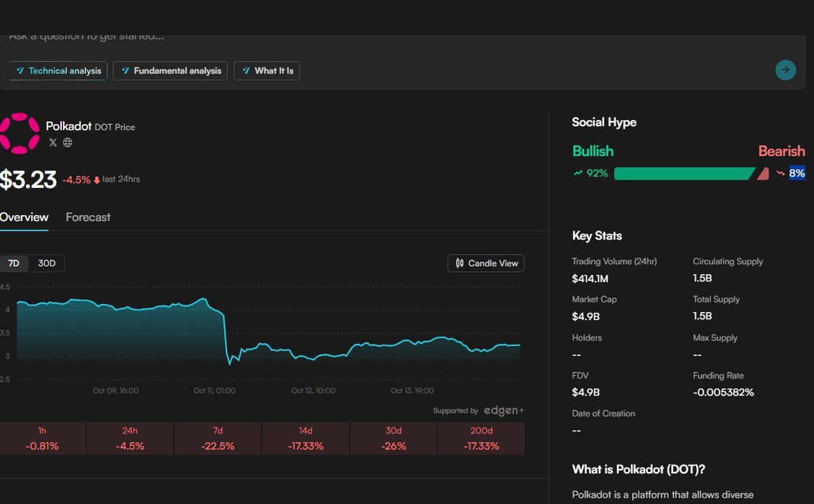Viewport: 814px width, 504px height.
Task: Click the Bullish sentiment label
Action: coord(593,151)
